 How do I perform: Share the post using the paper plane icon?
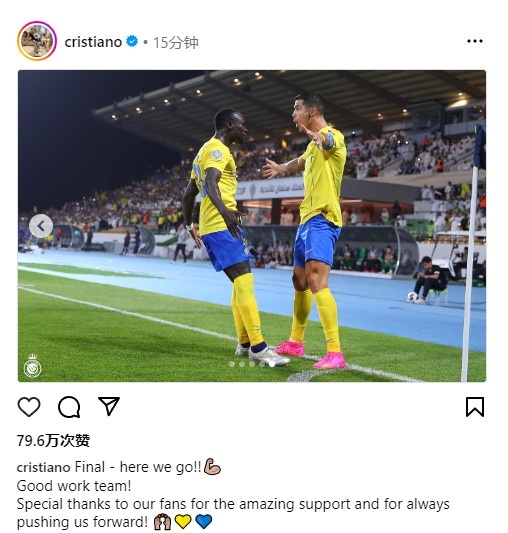click(109, 406)
